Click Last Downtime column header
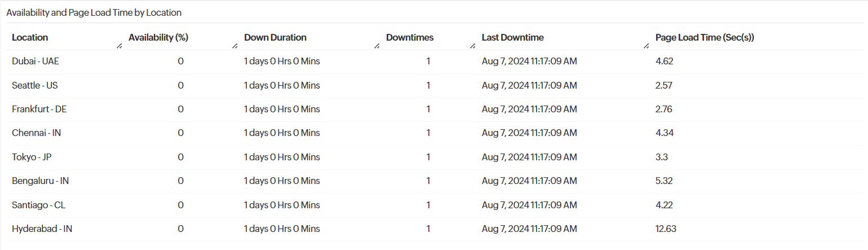 tap(512, 37)
